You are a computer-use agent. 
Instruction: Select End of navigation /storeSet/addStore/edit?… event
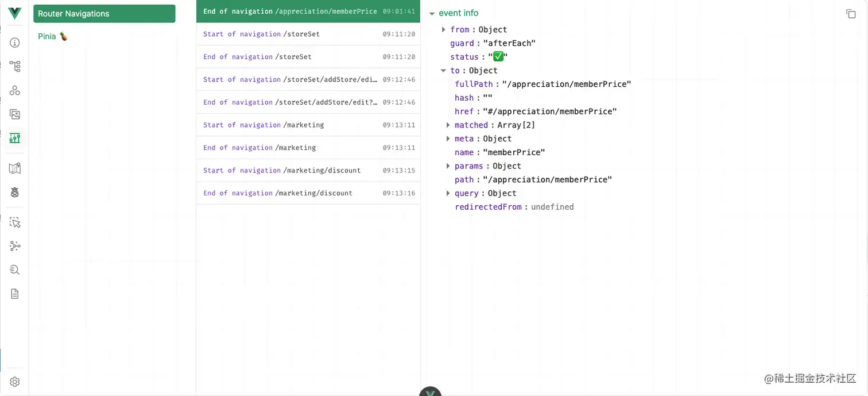pyautogui.click(x=308, y=102)
